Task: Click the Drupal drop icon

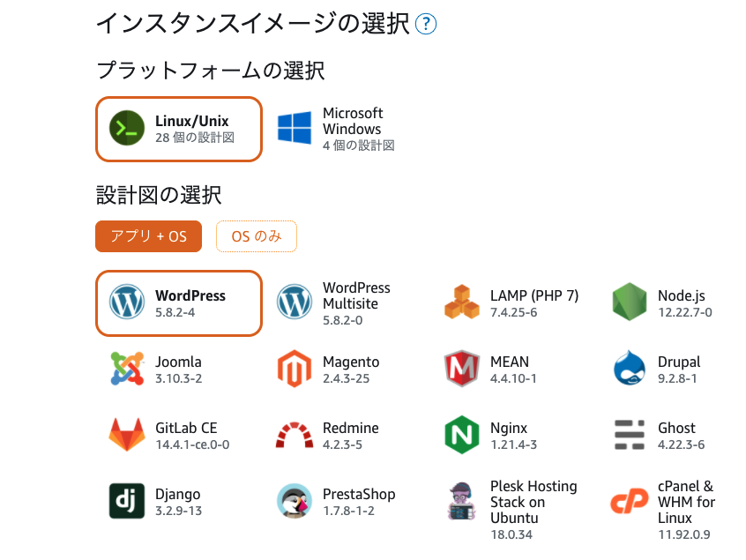Action: [630, 368]
